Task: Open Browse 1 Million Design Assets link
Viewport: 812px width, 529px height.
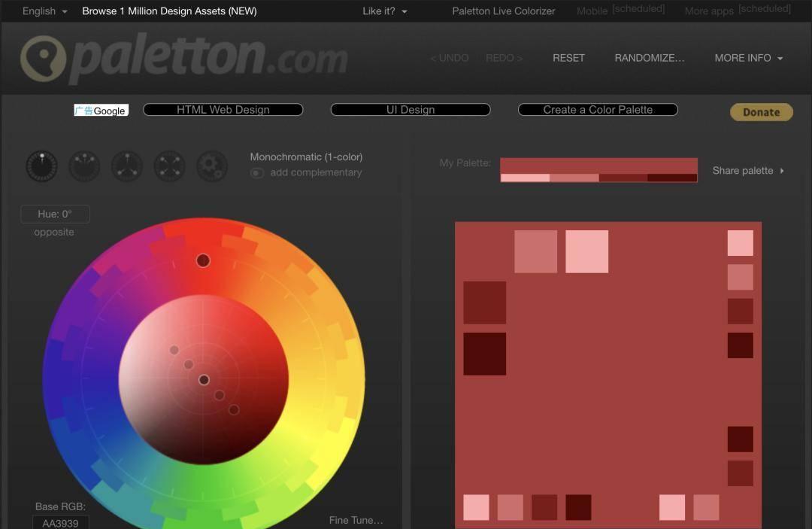Action: coord(169,11)
